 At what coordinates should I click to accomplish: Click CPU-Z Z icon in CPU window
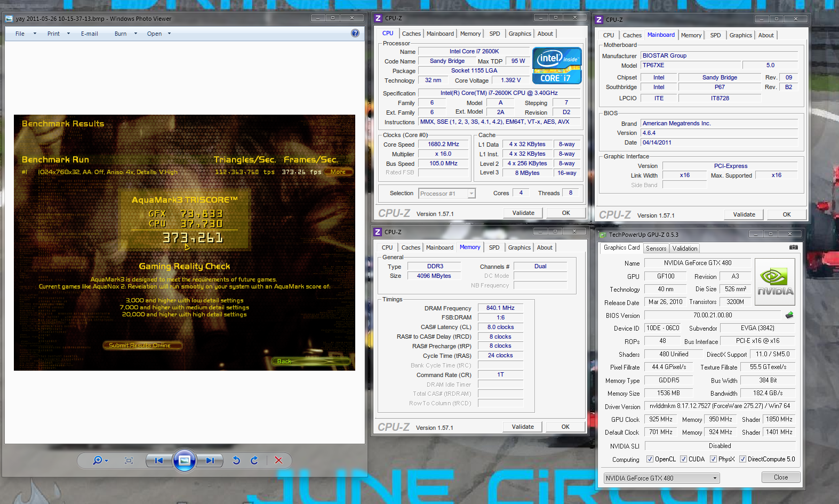378,18
